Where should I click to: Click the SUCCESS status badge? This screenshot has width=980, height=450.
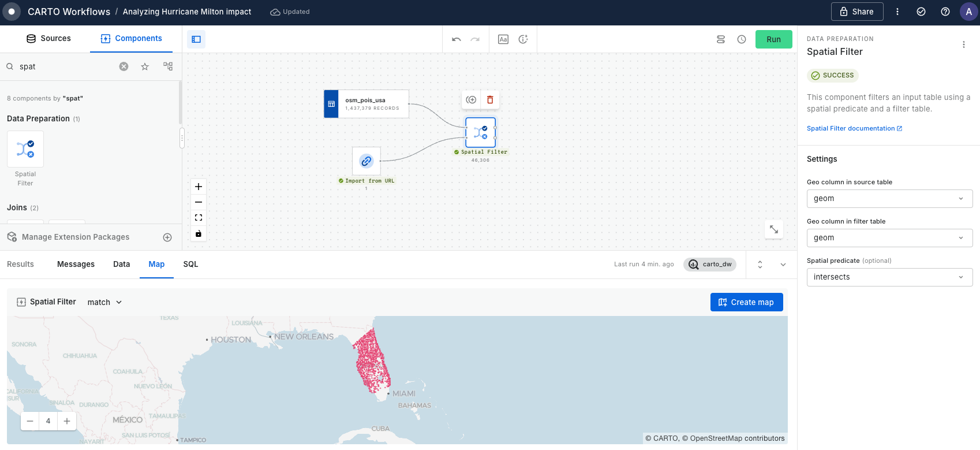click(832, 76)
